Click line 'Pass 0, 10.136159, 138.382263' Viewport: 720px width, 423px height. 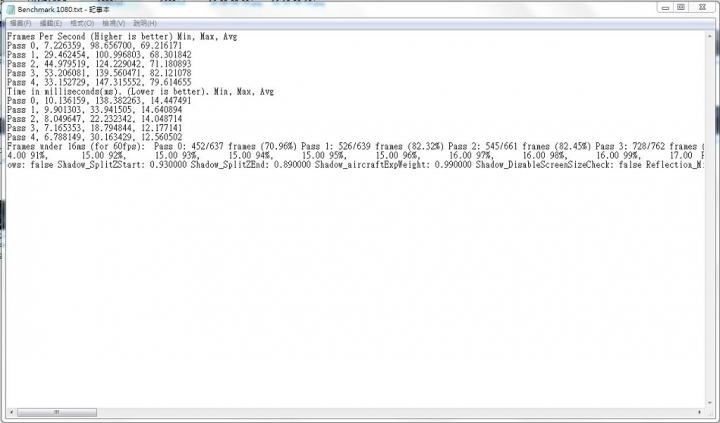click(99, 101)
